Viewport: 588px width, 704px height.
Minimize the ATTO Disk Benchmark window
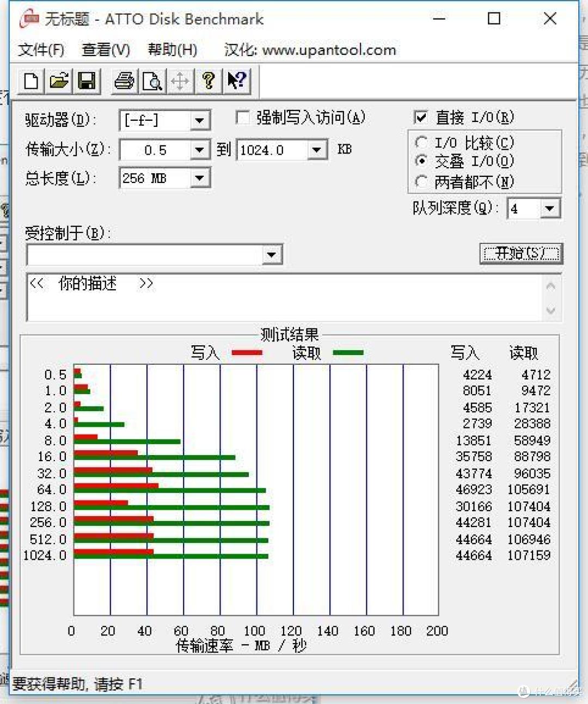tap(439, 19)
